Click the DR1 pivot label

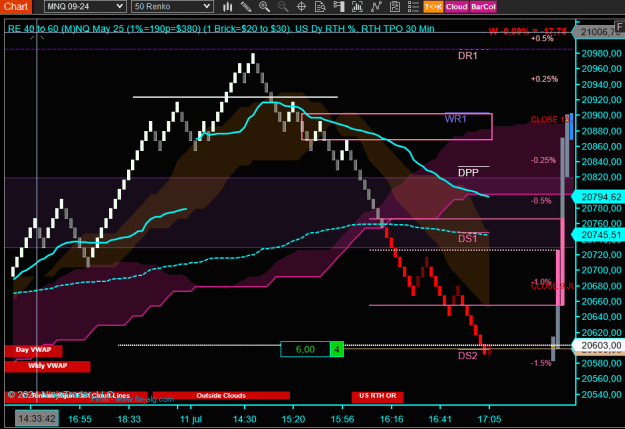point(468,56)
